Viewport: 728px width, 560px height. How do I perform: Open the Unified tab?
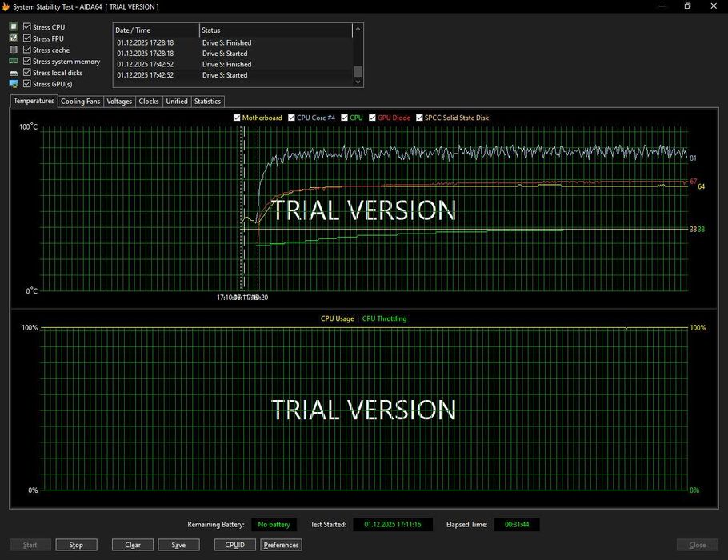pyautogui.click(x=177, y=102)
